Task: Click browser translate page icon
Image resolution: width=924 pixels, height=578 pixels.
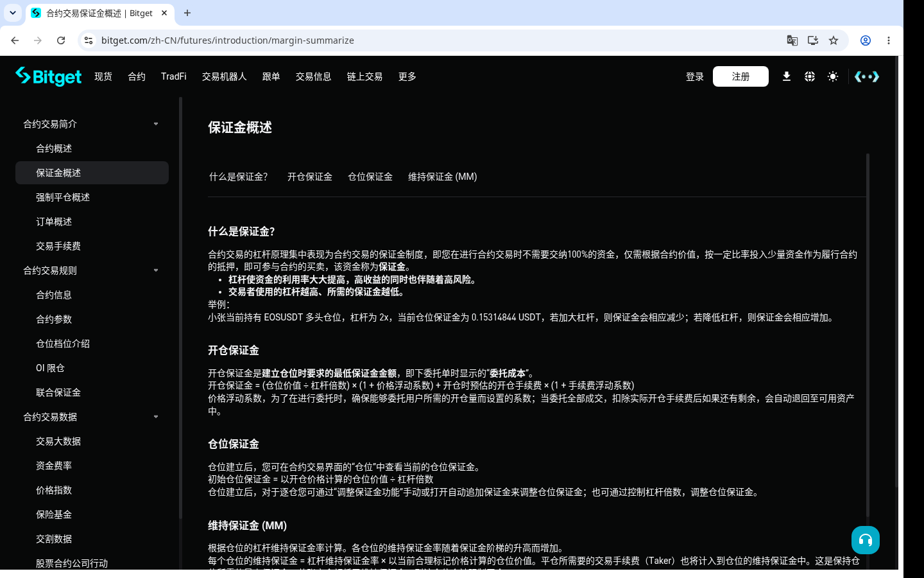Action: (x=792, y=40)
